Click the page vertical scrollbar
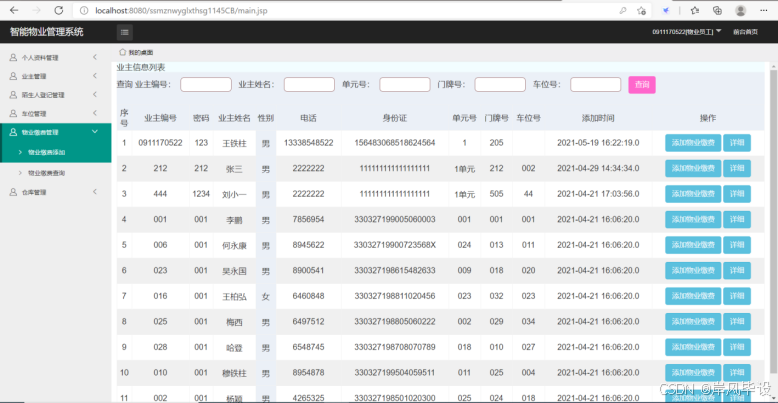Viewport: 778px width, 403px height. point(774,221)
